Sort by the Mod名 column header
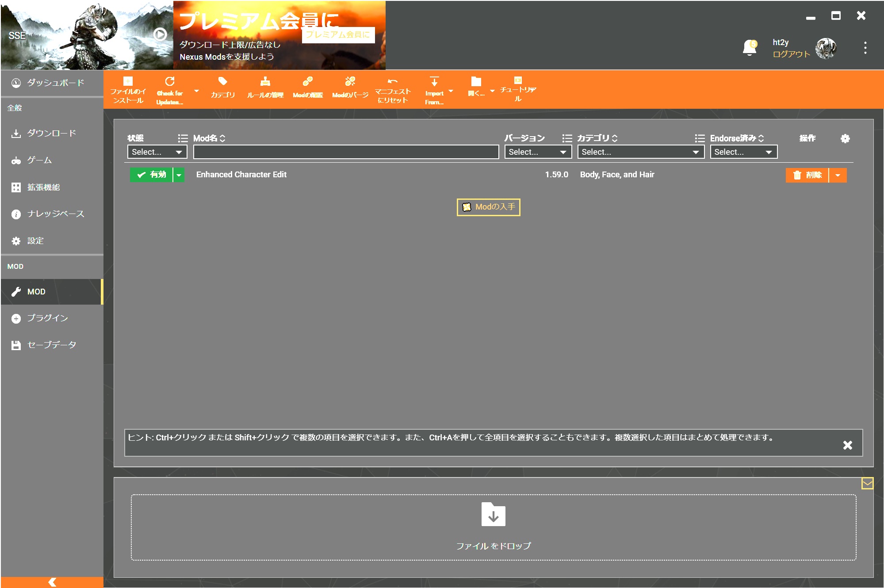Image resolution: width=884 pixels, height=588 pixels. (x=209, y=138)
